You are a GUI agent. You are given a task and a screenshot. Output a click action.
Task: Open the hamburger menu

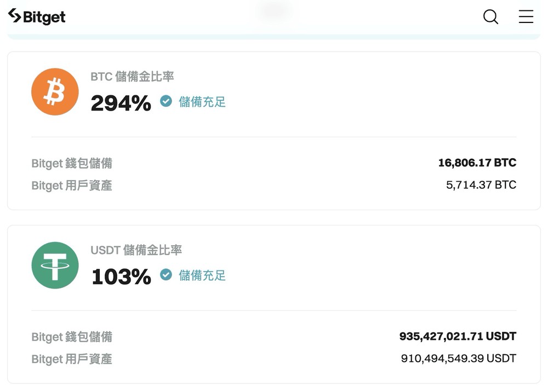526,16
